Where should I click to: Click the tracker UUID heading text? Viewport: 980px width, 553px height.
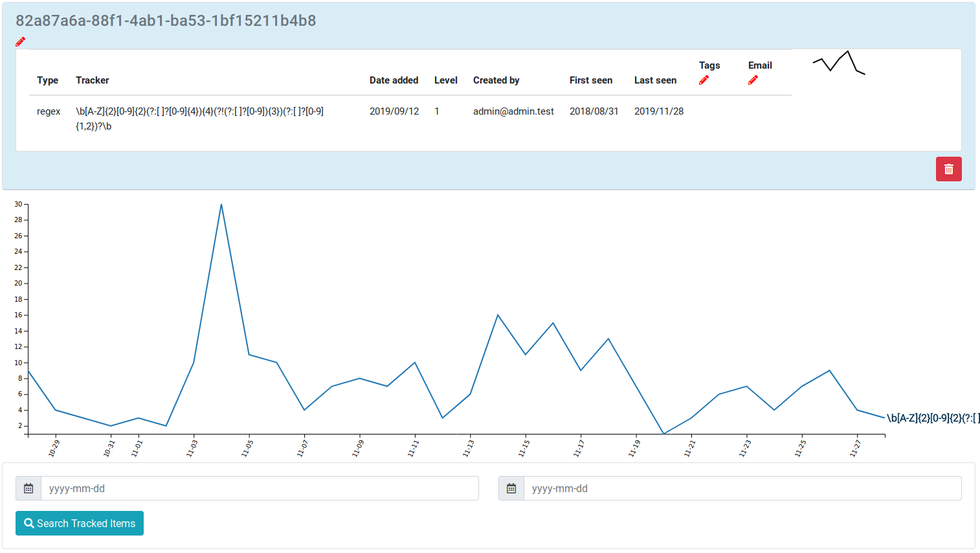pos(166,21)
